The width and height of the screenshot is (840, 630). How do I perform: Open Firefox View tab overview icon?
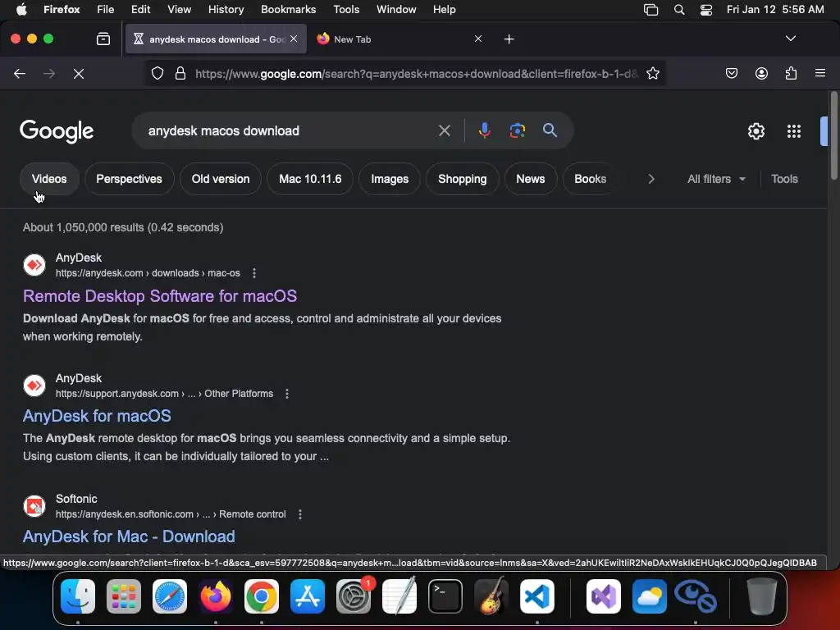click(103, 39)
